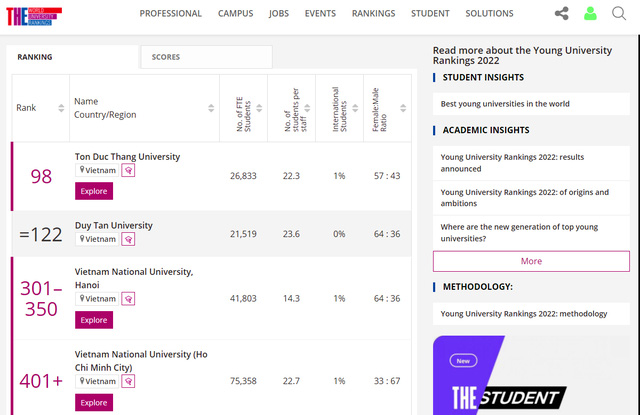Sort by Female:Male Ratio arrows
This screenshot has height=415, width=640.
[403, 108]
